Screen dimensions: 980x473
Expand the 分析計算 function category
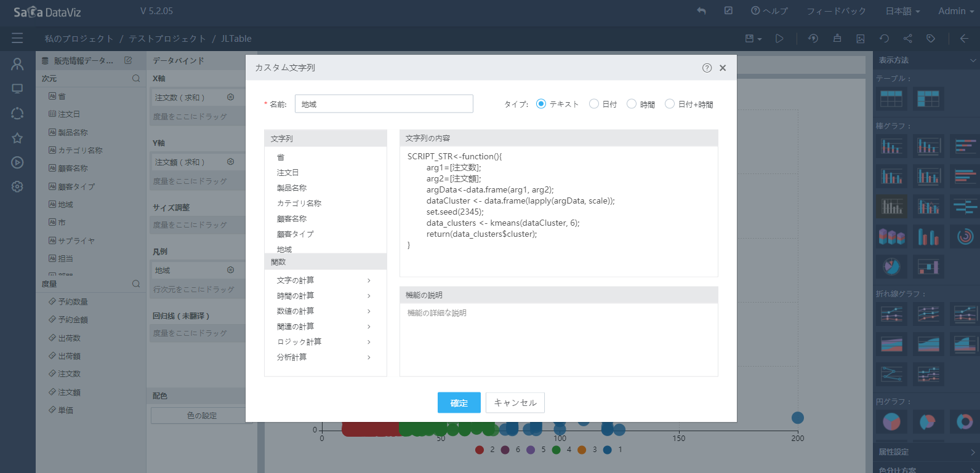[x=324, y=357]
